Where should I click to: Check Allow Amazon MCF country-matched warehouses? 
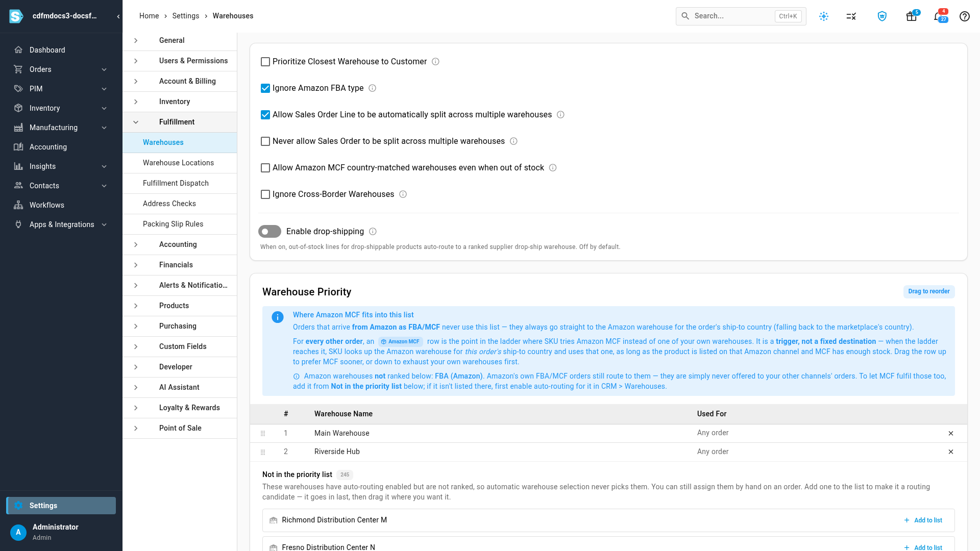pyautogui.click(x=265, y=168)
